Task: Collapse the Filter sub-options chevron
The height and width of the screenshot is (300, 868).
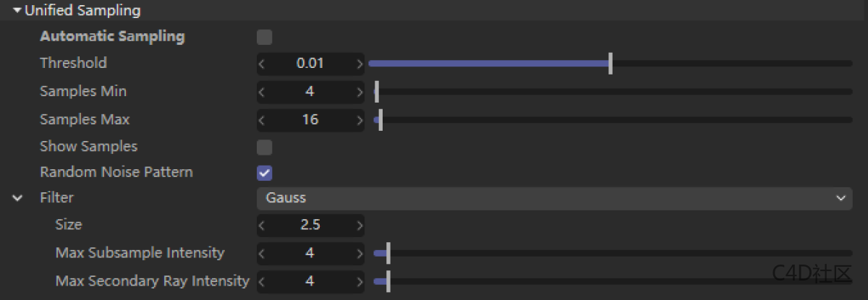Action: (17, 198)
